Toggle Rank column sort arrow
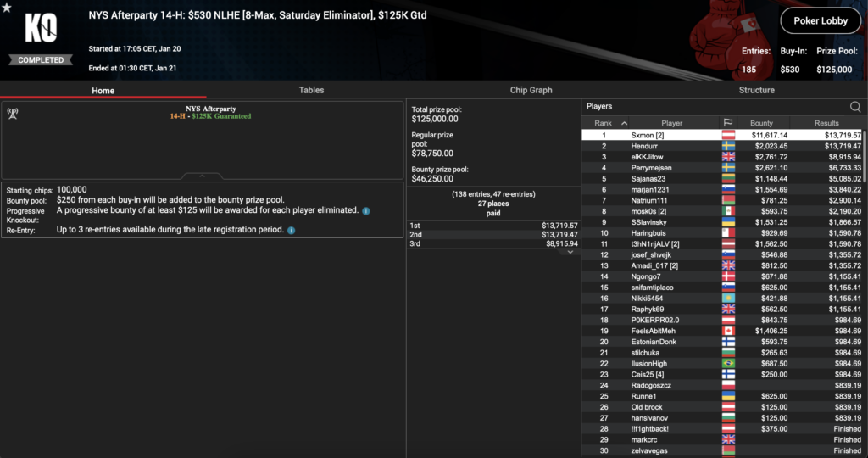 click(625, 123)
